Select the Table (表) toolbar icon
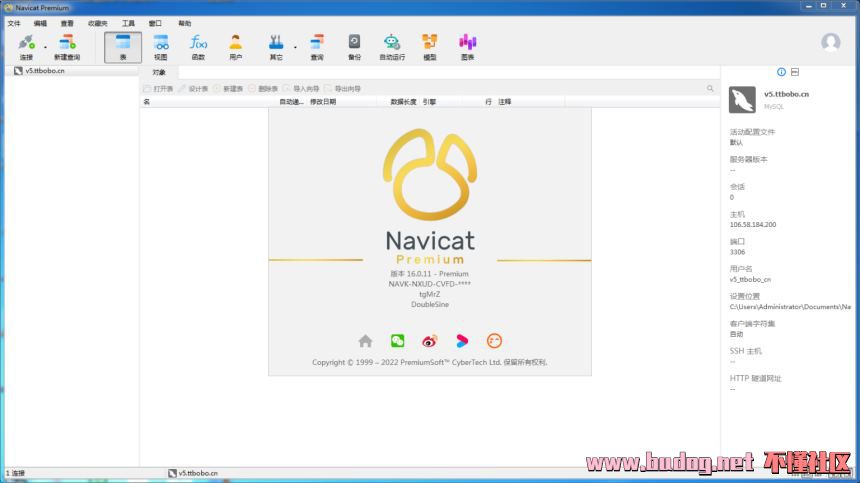 (123, 47)
